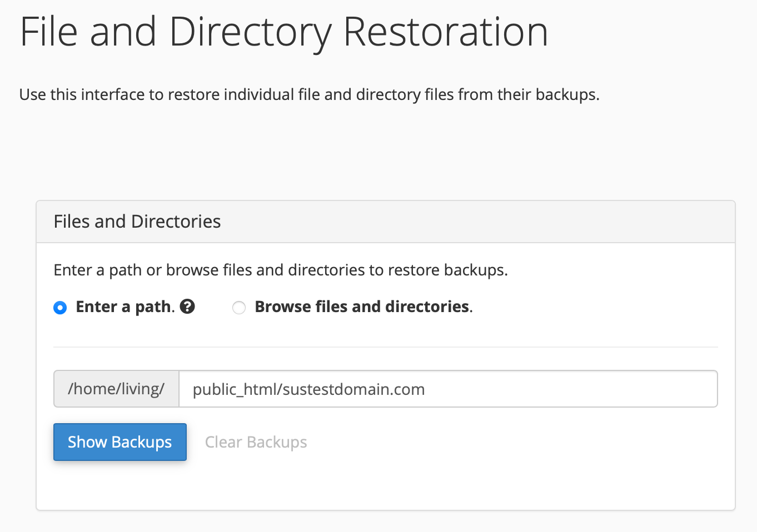Click the 'Enter a path or browse files' instruction
Viewport: 757px width, 532px height.
pos(281,270)
